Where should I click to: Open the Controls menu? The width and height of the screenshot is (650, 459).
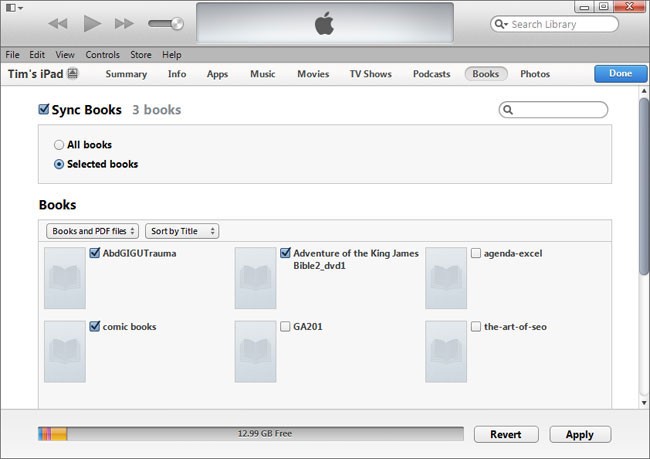pos(102,55)
